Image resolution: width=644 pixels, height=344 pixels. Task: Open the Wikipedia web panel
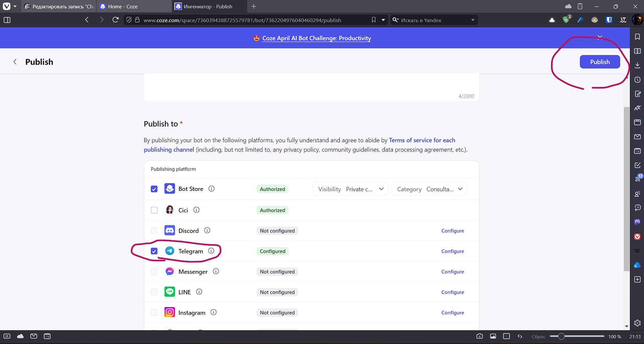coord(637,251)
